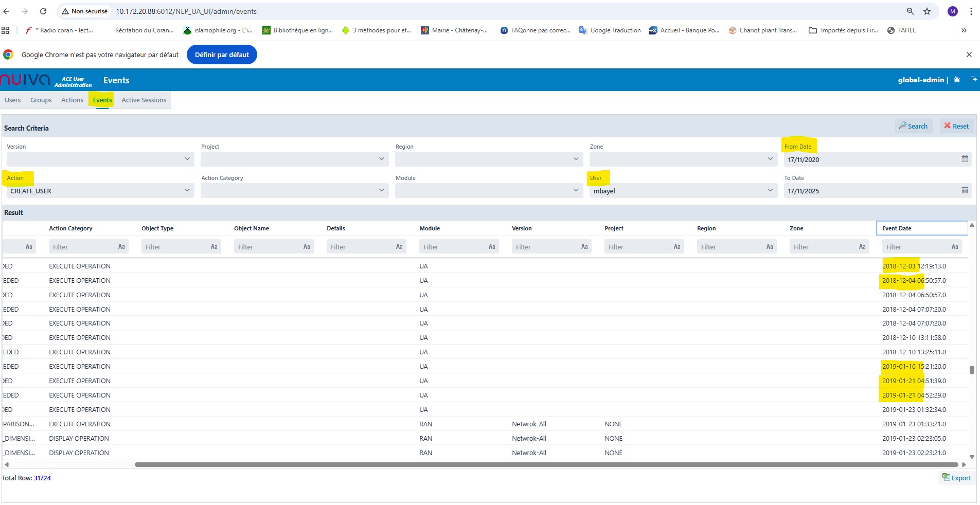Click the browser zoom magnifier icon

[x=910, y=11]
